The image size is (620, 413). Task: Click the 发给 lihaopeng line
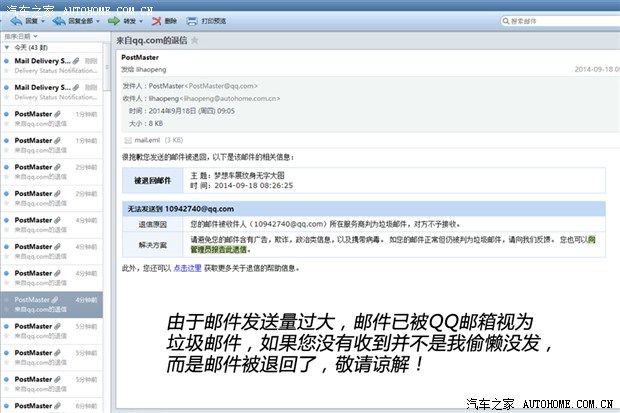point(144,70)
